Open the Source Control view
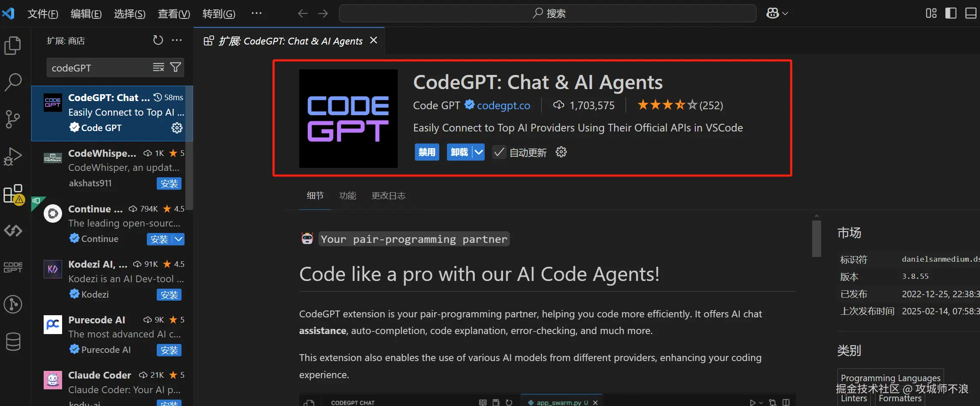980x406 pixels. pos(13,119)
